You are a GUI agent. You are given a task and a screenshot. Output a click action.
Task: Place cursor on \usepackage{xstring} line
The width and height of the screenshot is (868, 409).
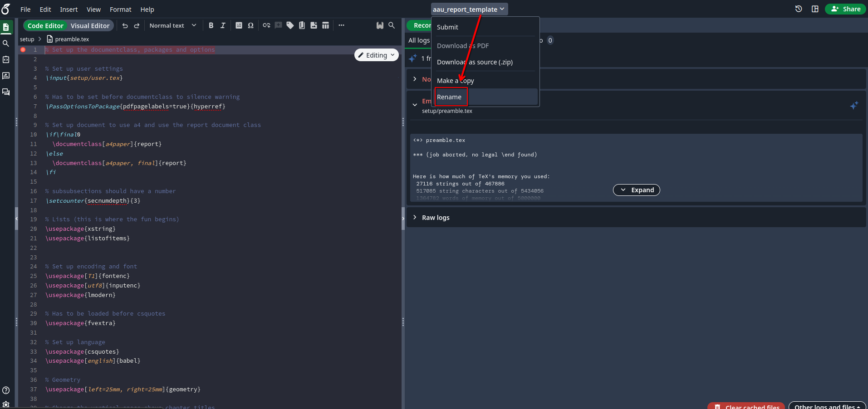coord(80,229)
